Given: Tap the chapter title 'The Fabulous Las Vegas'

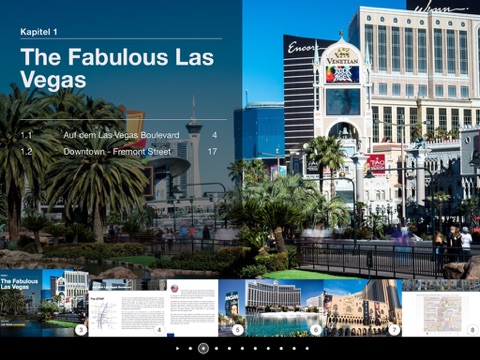Looking at the screenshot, I should point(117,68).
